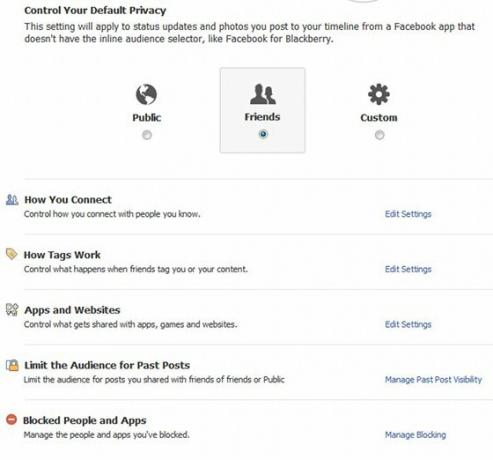This screenshot has height=460, width=493.
Task: Click the How Tags Work tag icon
Action: (x=12, y=254)
